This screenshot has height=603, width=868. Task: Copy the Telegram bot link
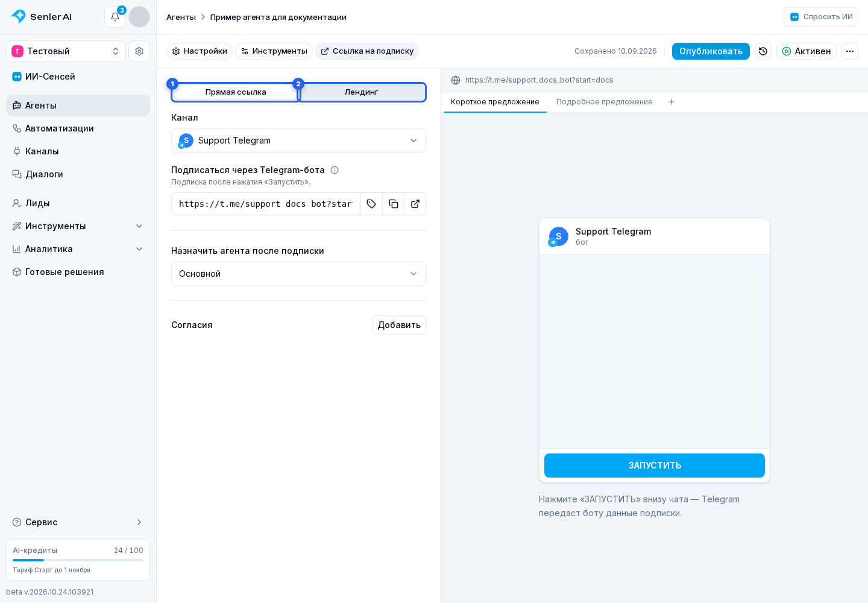point(394,204)
